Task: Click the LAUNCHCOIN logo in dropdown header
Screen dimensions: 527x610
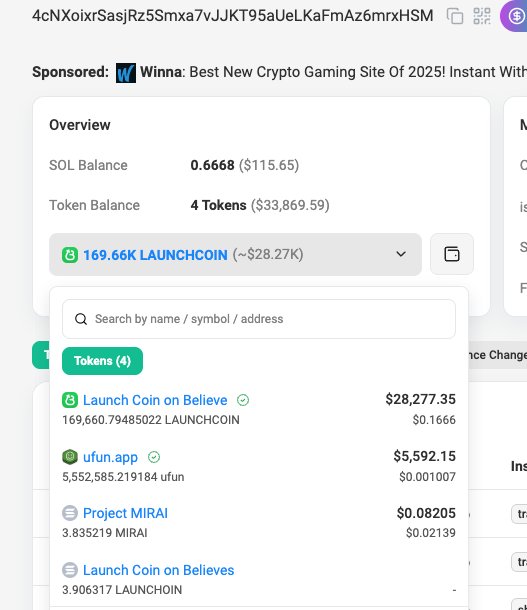Action: point(70,255)
